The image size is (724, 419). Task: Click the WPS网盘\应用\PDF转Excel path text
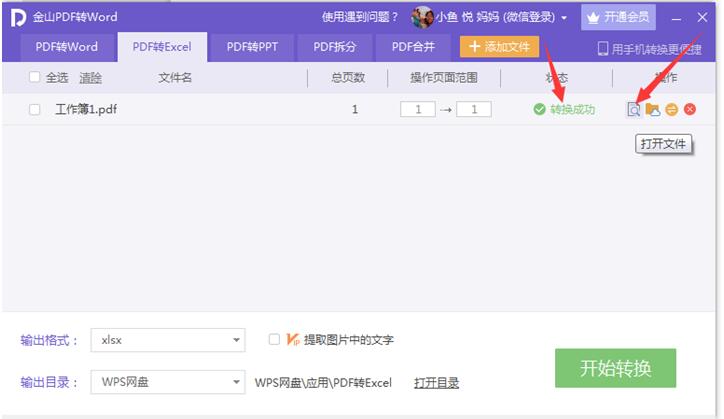(x=323, y=383)
